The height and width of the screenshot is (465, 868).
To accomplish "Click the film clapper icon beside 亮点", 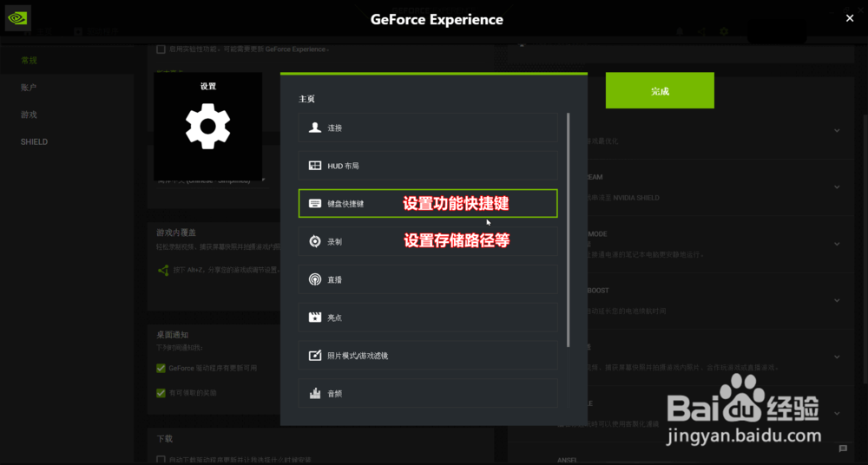I will [315, 318].
